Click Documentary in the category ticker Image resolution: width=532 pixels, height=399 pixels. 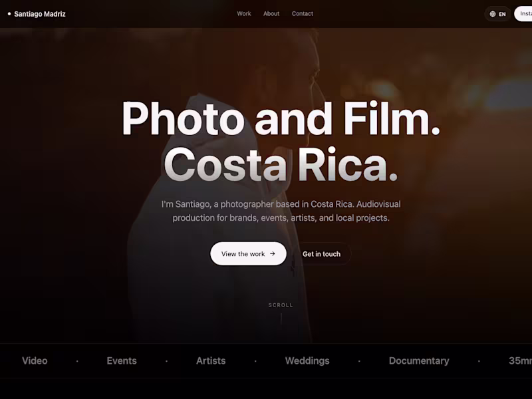coord(419,360)
